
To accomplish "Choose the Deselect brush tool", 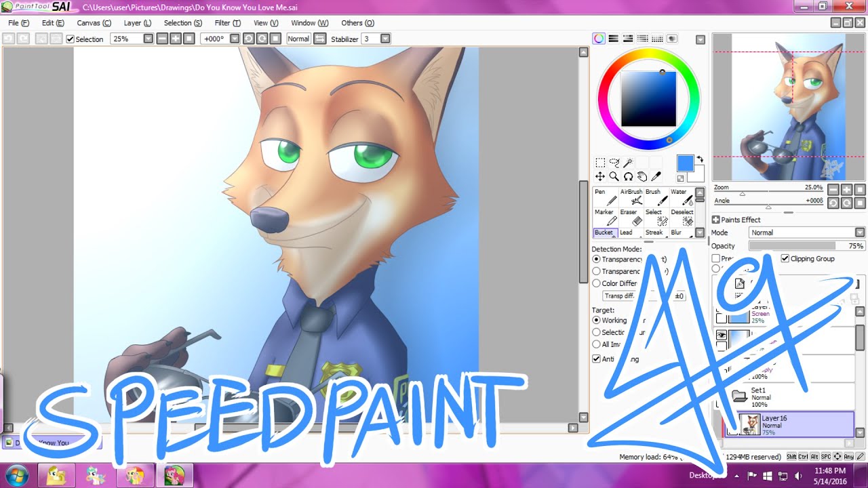I will click(x=682, y=217).
